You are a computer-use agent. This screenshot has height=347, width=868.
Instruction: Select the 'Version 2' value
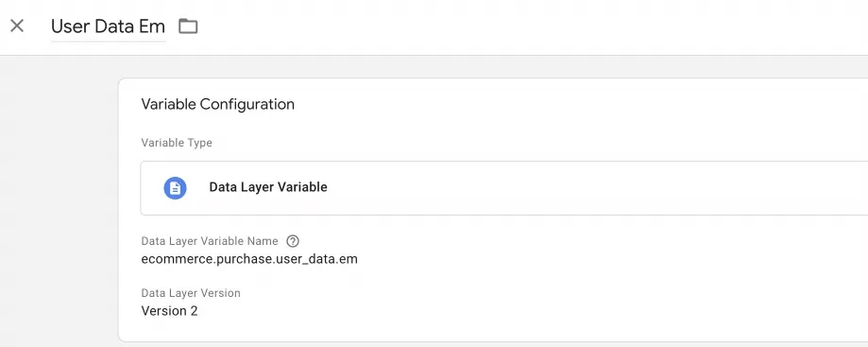coord(169,311)
